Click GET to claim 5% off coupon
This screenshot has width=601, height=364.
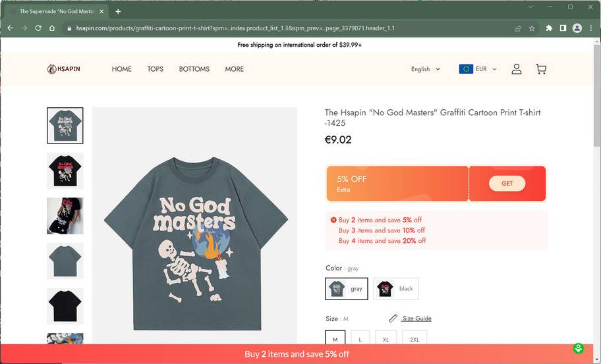(507, 184)
